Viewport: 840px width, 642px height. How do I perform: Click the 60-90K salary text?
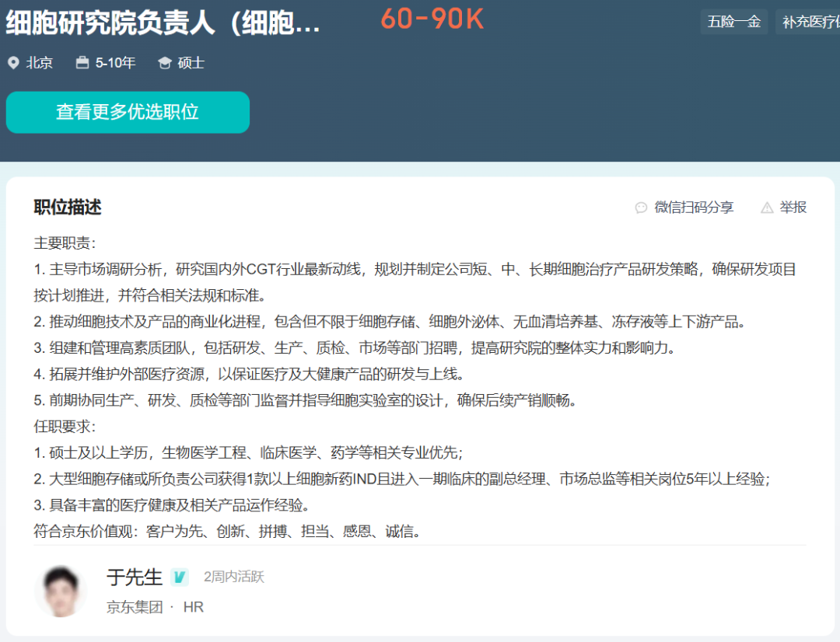(x=432, y=20)
